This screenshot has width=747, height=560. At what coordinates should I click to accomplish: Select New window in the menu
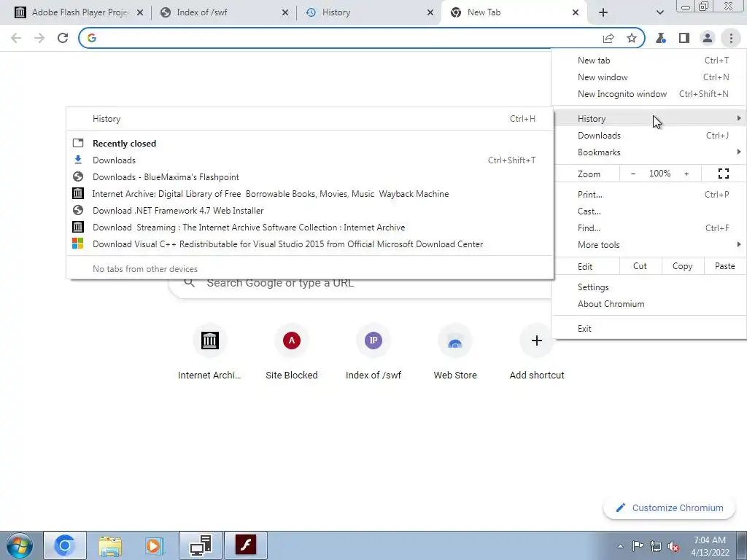tap(649, 77)
